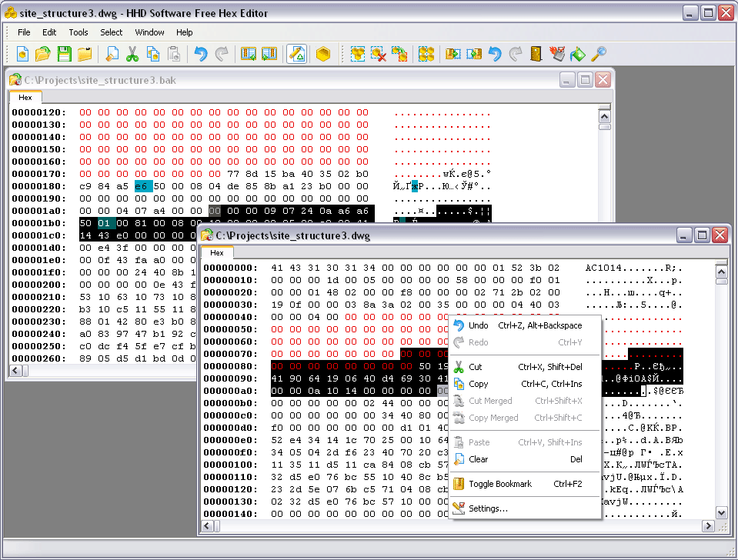This screenshot has height=560, width=738.
Task: Click the brown door Exit icon
Action: pos(536,54)
